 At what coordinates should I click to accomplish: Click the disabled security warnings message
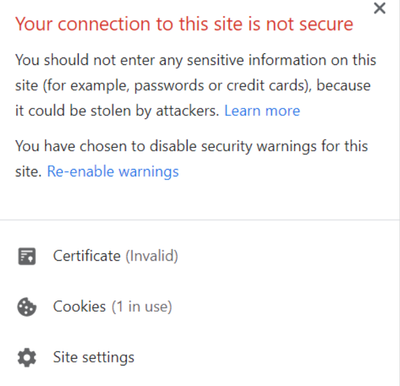[192, 159]
